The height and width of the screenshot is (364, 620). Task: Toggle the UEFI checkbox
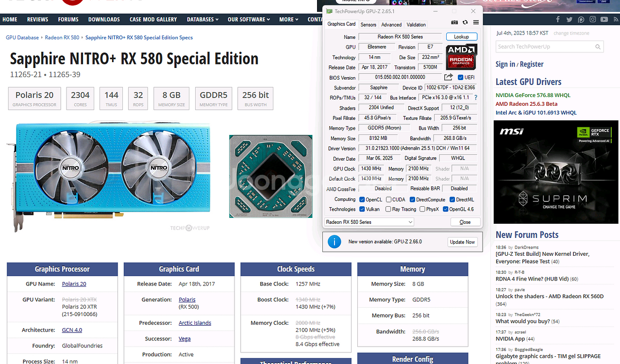pyautogui.click(x=461, y=77)
